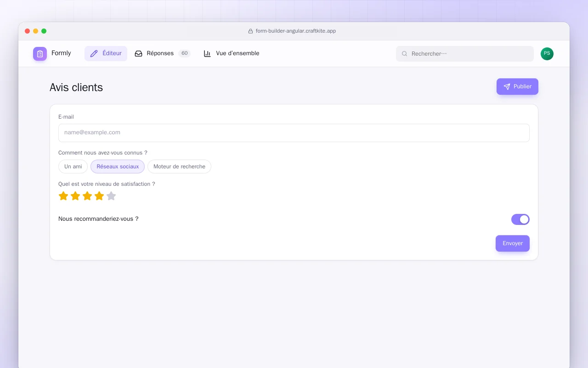This screenshot has width=588, height=368.
Task: Click the Comment nous avez-vous connus ? label
Action: 103,153
